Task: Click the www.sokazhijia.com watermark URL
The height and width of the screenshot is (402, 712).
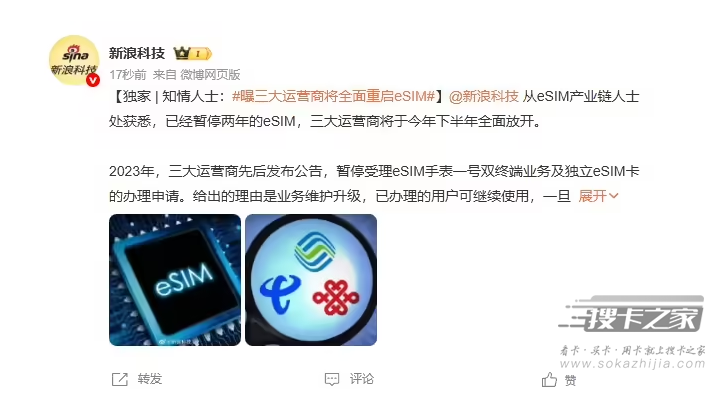Action: (632, 364)
